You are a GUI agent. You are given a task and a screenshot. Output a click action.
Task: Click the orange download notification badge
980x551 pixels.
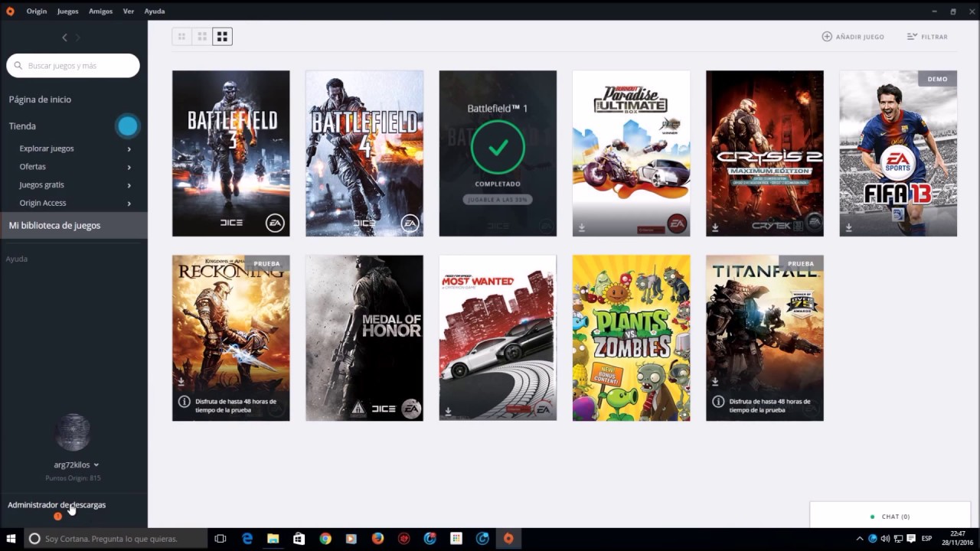click(57, 517)
